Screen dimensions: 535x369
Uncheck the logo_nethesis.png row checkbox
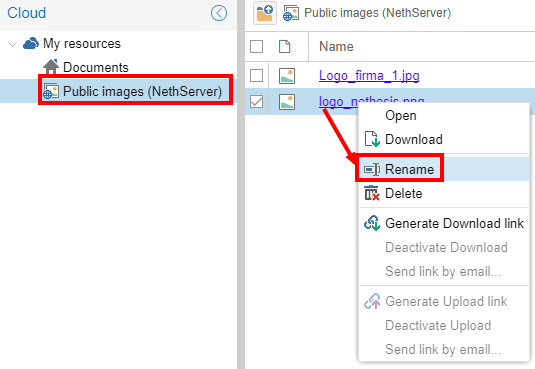pyautogui.click(x=256, y=102)
